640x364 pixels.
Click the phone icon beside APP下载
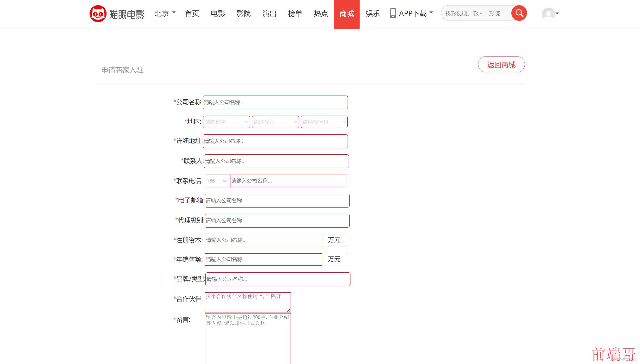(x=393, y=13)
